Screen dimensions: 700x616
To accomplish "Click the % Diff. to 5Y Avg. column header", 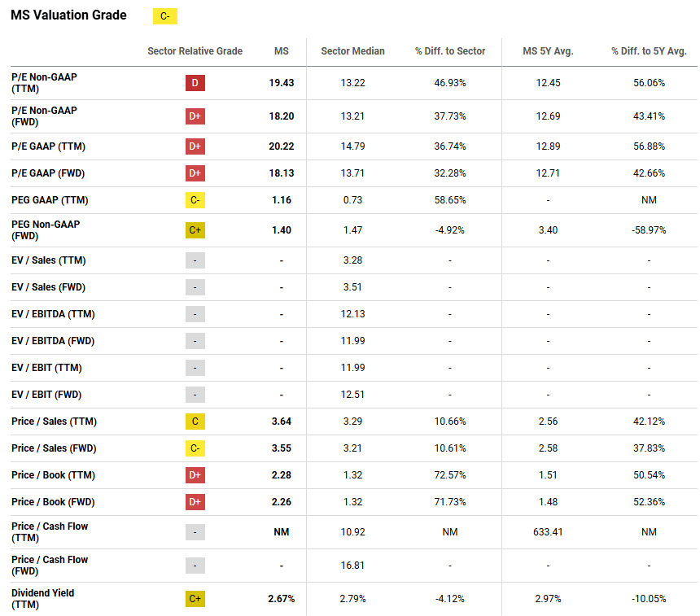I will click(x=649, y=51).
